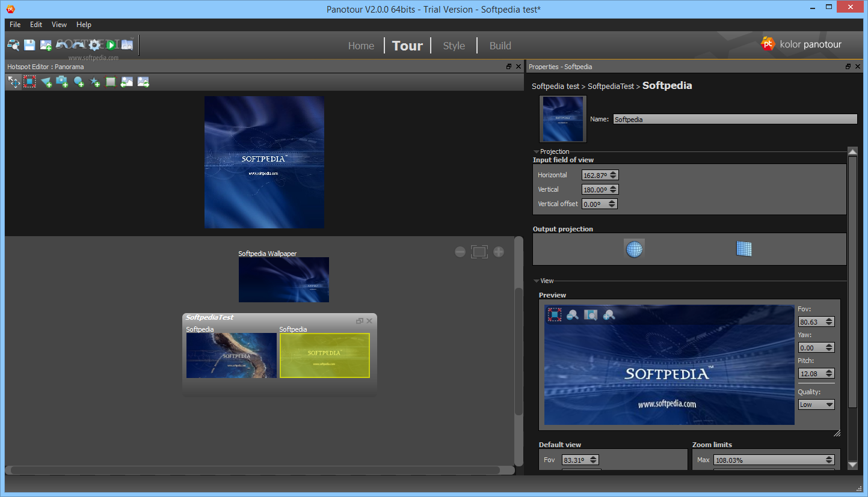868x497 pixels.
Task: Click the Name input field containing Softpedia
Action: pyautogui.click(x=735, y=120)
